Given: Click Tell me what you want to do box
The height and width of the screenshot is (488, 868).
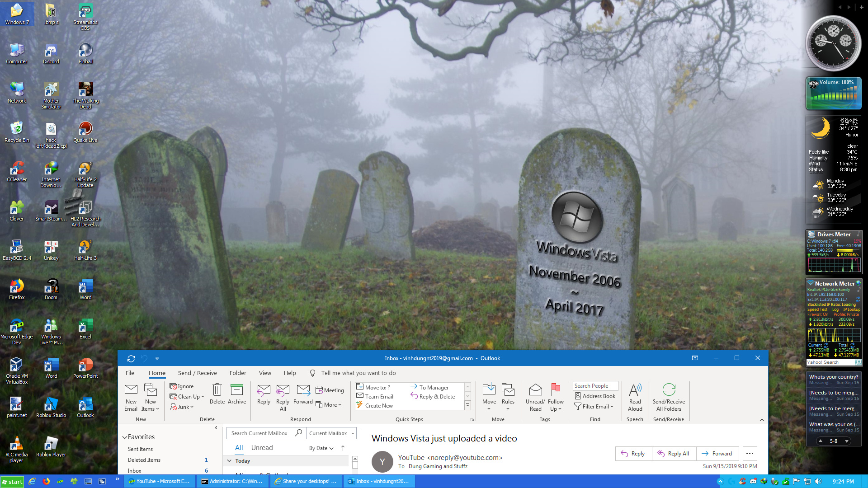Looking at the screenshot, I should (x=358, y=373).
